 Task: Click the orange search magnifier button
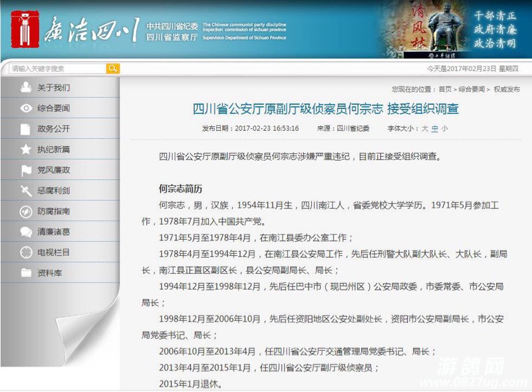[113, 68]
